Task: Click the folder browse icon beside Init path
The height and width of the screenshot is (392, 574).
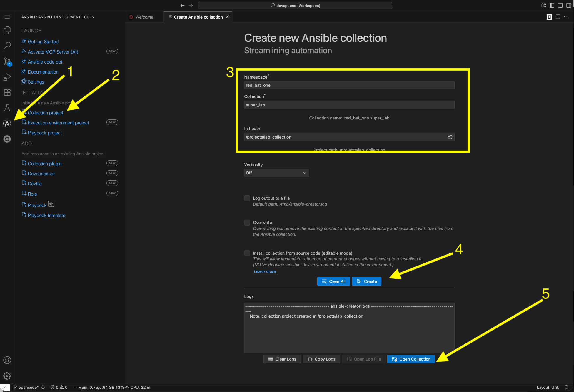Action: (450, 137)
